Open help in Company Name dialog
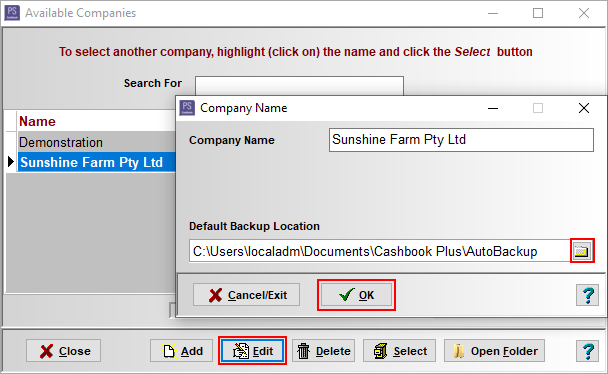This screenshot has width=608, height=374. (587, 295)
